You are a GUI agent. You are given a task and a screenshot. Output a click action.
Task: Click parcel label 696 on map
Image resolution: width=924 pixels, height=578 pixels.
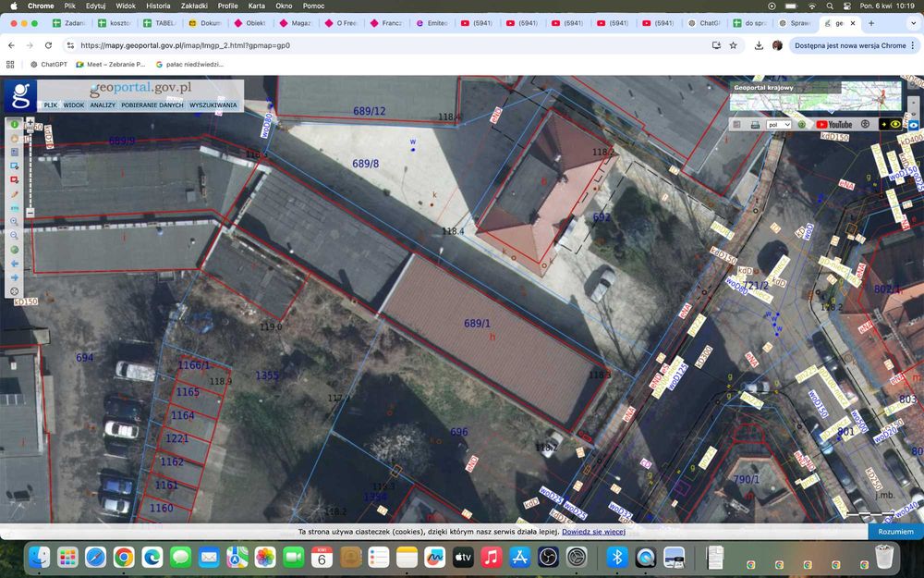pyautogui.click(x=459, y=432)
